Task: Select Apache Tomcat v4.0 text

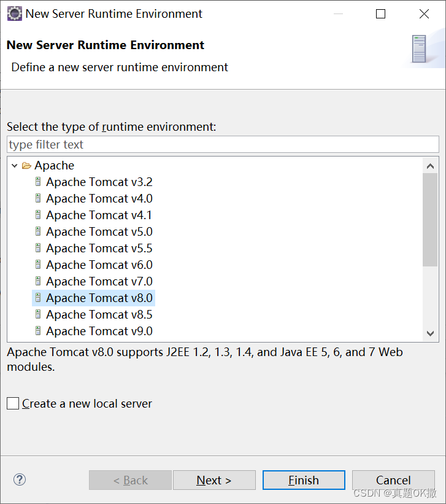Action: point(99,199)
